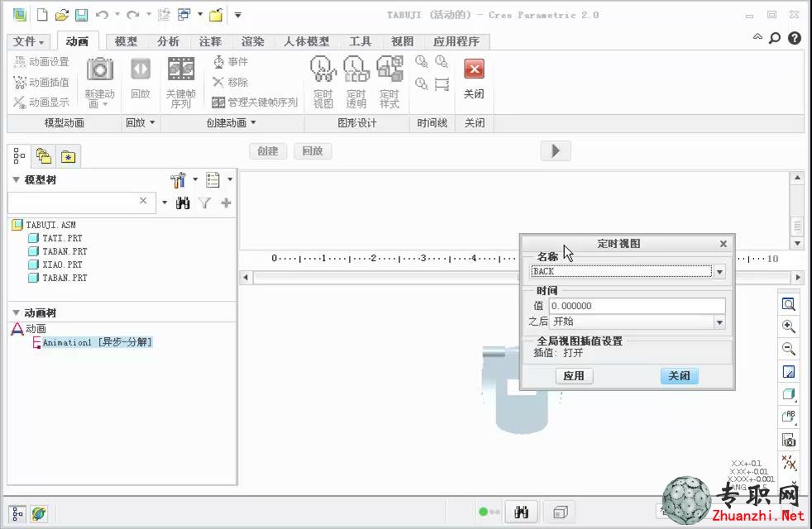The image size is (812, 529).
Task: Switch to the 工具 tab
Action: point(361,41)
